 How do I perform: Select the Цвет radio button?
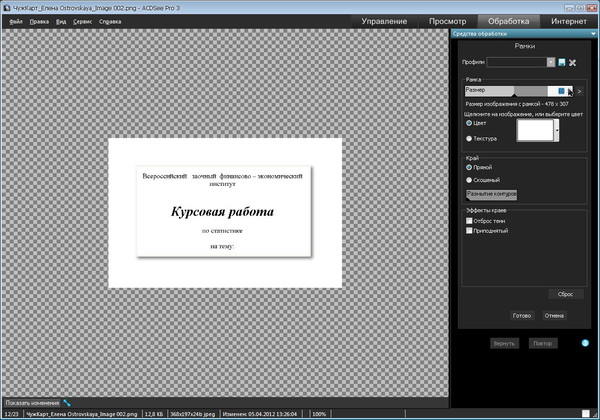[469, 123]
